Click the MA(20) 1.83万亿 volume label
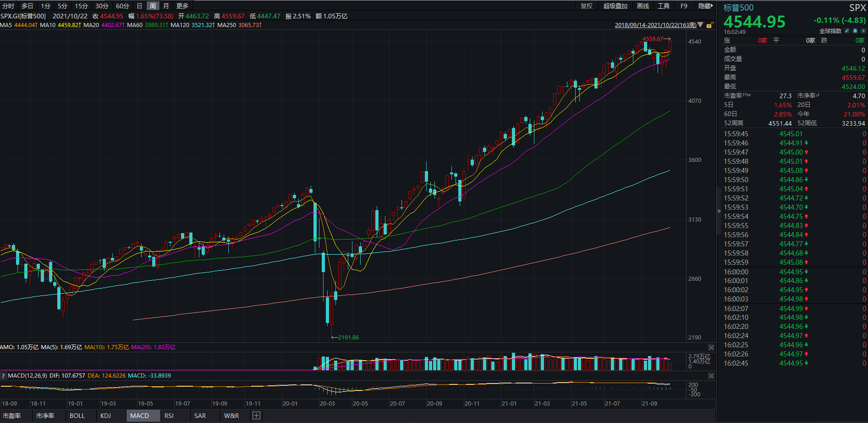 click(153, 347)
